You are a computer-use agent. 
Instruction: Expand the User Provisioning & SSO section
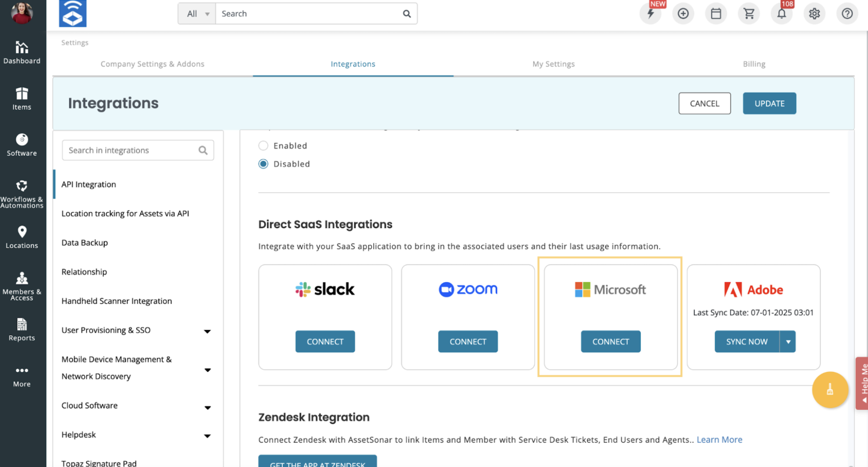(208, 331)
